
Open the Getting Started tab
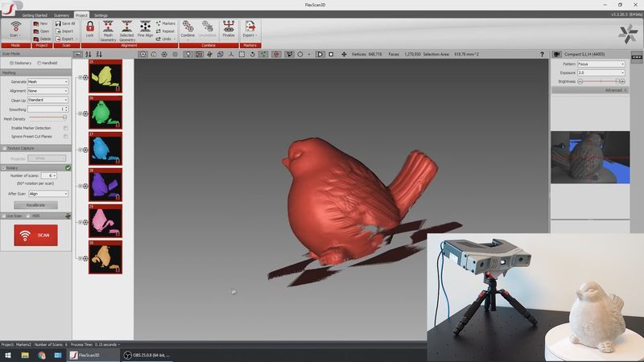tap(34, 15)
